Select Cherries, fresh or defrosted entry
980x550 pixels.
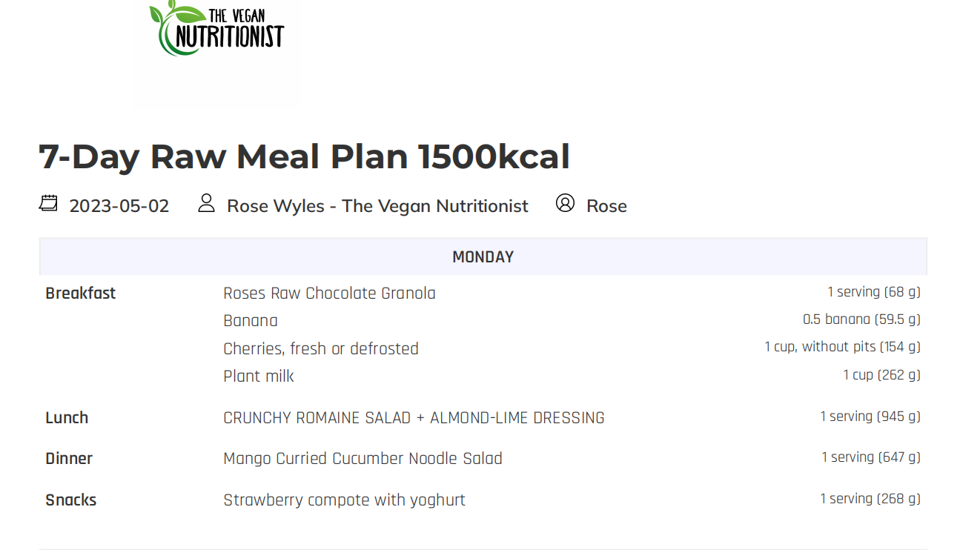click(x=320, y=349)
